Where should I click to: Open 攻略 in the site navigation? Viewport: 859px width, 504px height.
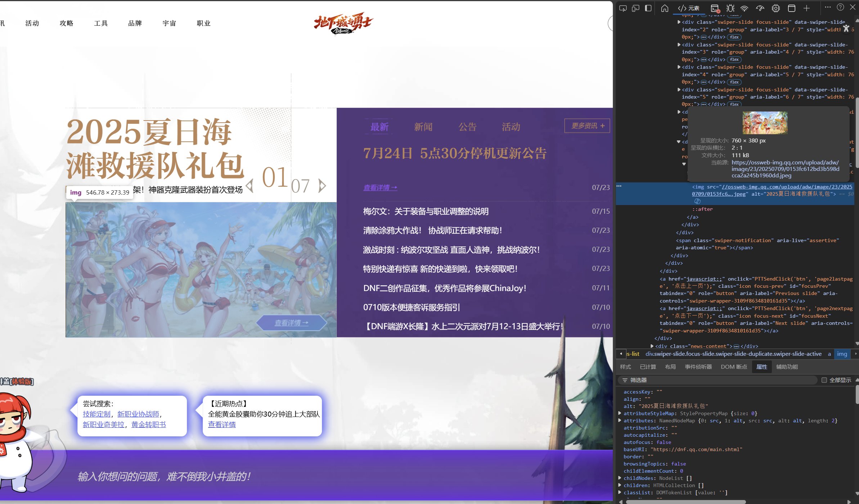(x=67, y=23)
